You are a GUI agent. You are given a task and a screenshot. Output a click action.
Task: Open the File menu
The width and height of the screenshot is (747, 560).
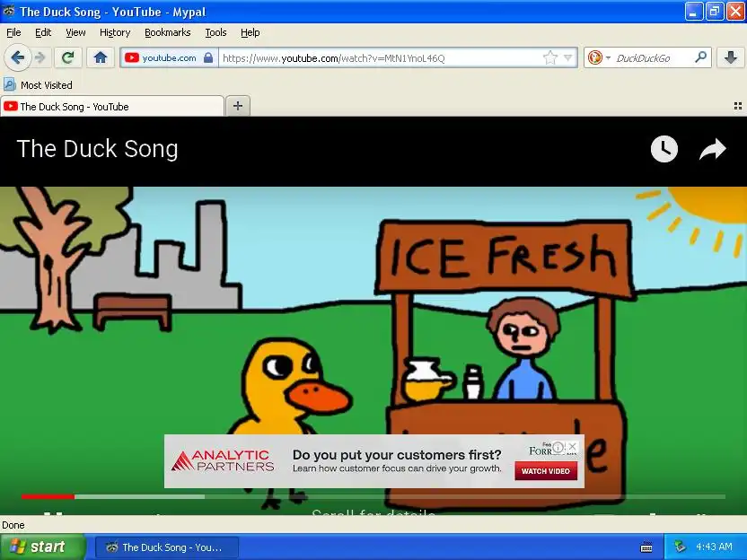click(13, 32)
